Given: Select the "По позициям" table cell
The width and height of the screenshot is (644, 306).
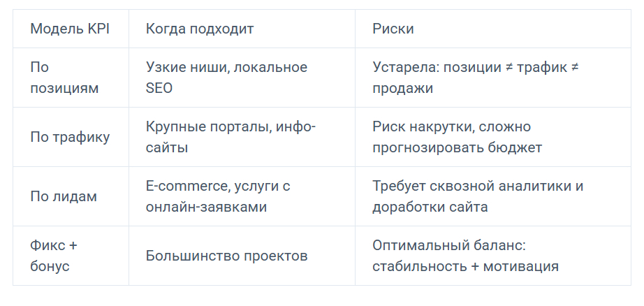Looking at the screenshot, I should point(64,78).
